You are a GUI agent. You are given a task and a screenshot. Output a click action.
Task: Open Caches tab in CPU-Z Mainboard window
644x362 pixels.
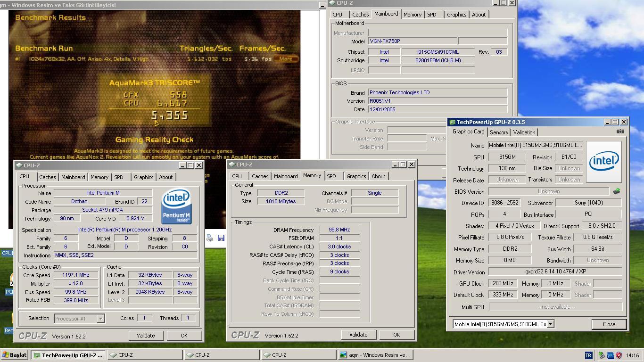coord(360,15)
